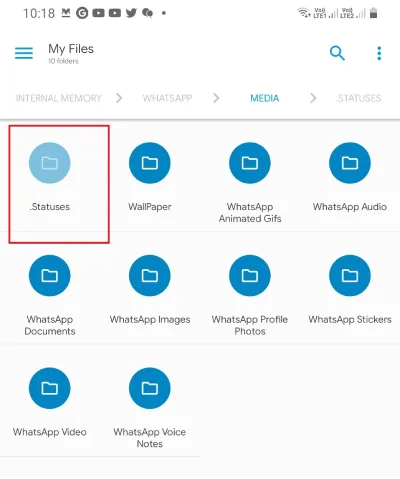Tap the battery indicator in status bar
Image resolution: width=400 pixels, height=479 pixels.
tap(374, 13)
